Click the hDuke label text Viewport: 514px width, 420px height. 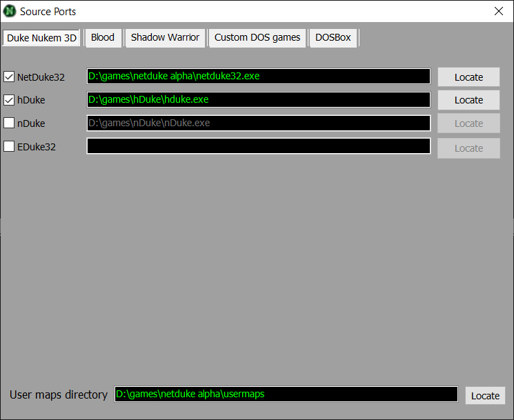pos(31,100)
